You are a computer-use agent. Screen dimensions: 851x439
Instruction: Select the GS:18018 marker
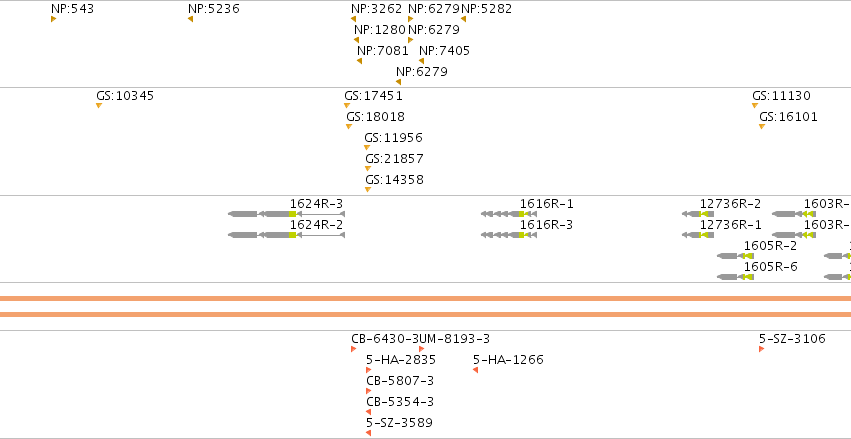(x=349, y=126)
